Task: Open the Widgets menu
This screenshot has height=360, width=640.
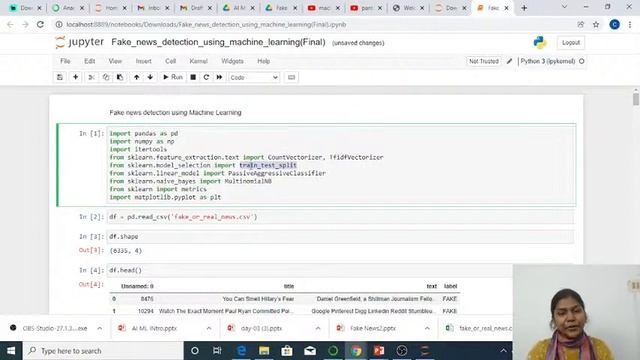Action: (x=232, y=61)
